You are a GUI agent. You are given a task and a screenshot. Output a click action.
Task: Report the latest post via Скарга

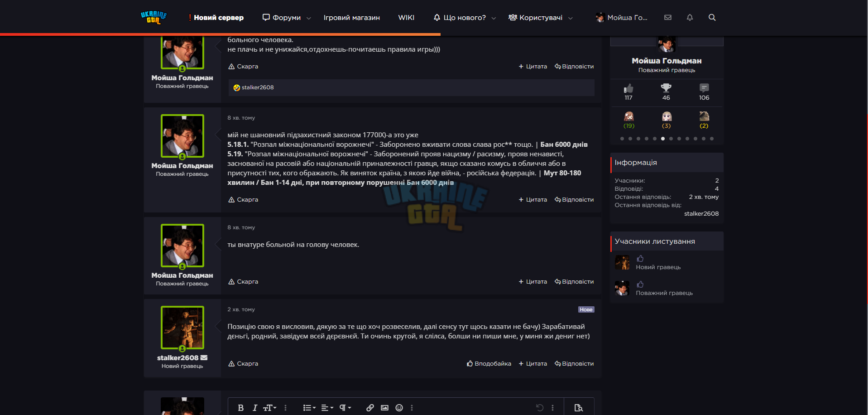coord(243,363)
